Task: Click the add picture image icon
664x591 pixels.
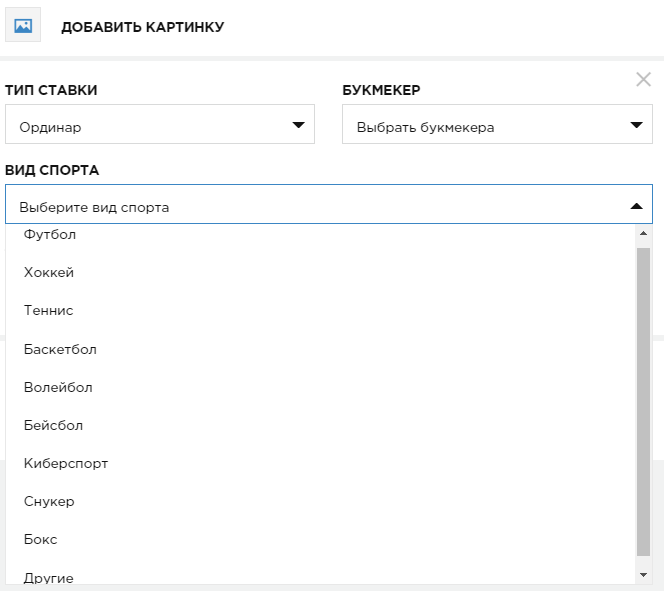Action: [23, 25]
